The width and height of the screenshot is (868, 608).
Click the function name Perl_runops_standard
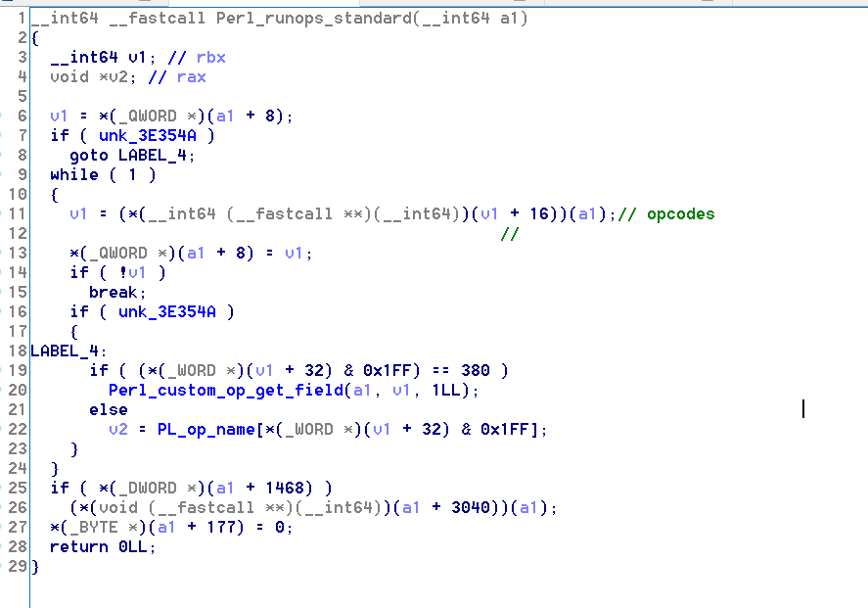coord(314,19)
